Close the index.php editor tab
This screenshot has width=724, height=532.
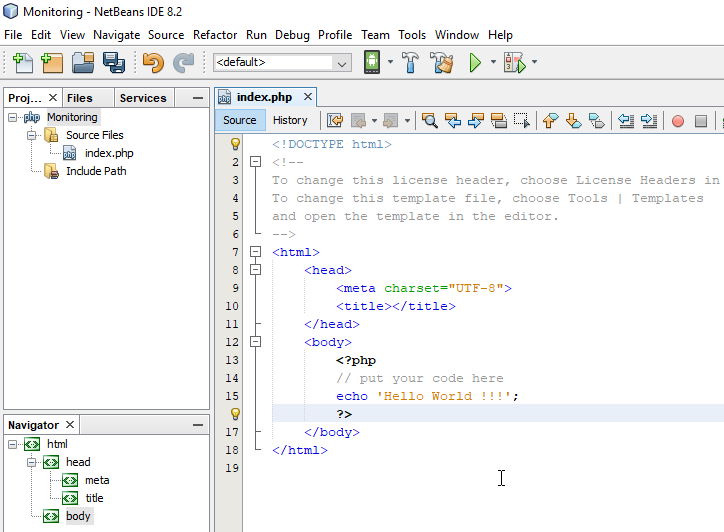coord(308,97)
